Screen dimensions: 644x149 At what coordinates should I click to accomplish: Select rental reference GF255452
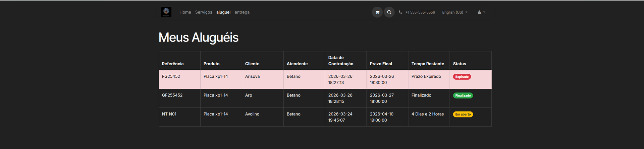pyautogui.click(x=172, y=95)
